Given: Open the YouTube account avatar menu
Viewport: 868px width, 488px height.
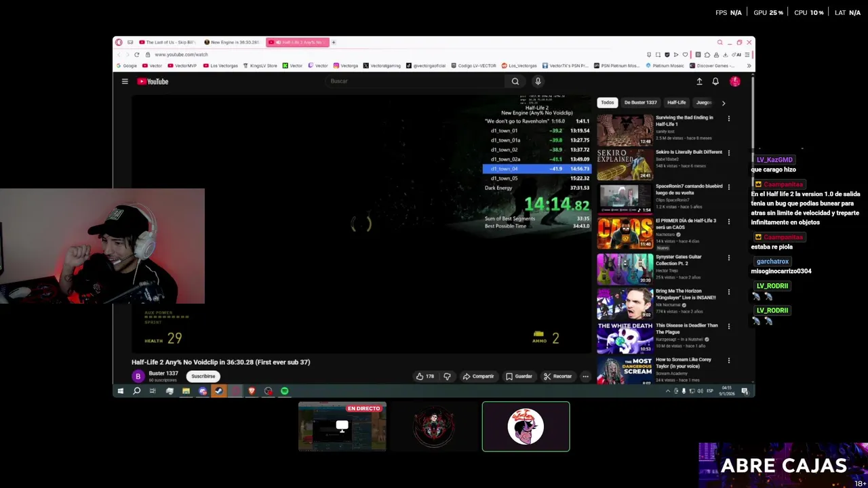Looking at the screenshot, I should point(735,81).
